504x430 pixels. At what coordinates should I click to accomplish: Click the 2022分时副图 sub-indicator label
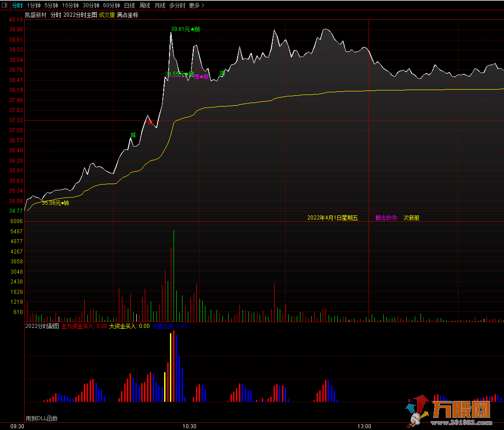pyautogui.click(x=42, y=326)
